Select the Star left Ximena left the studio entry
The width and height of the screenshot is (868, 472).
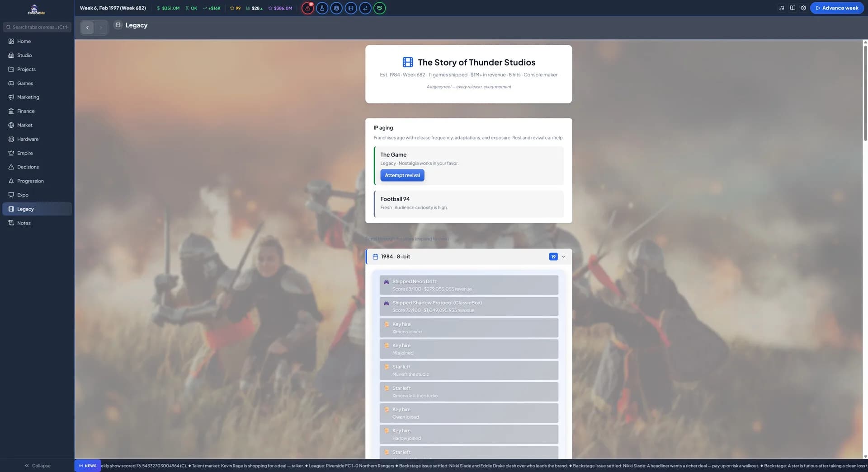click(469, 392)
